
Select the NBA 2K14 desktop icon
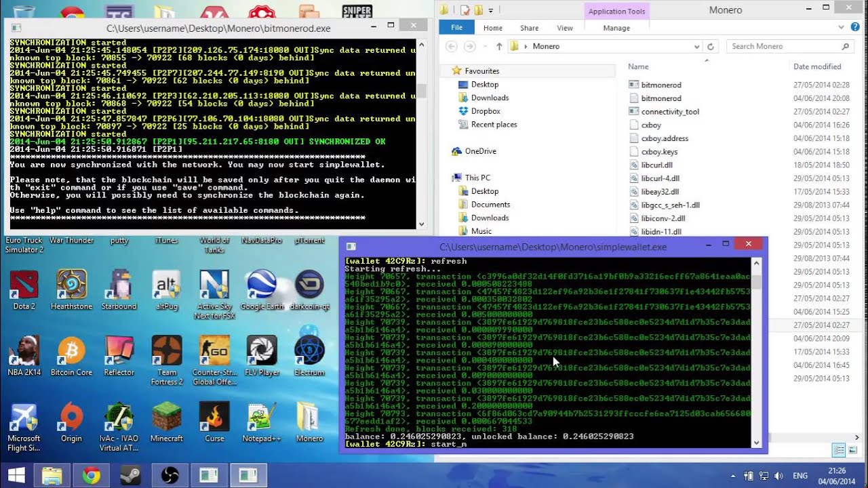click(x=24, y=356)
